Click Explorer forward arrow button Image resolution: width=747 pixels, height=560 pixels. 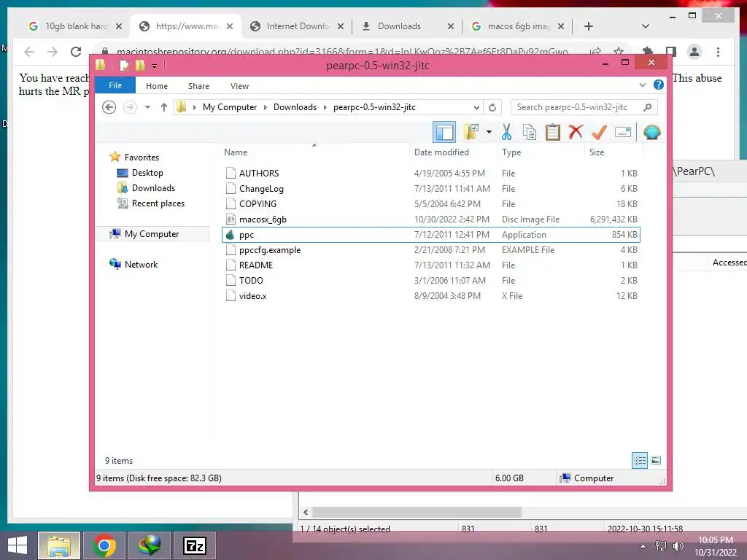[130, 107]
